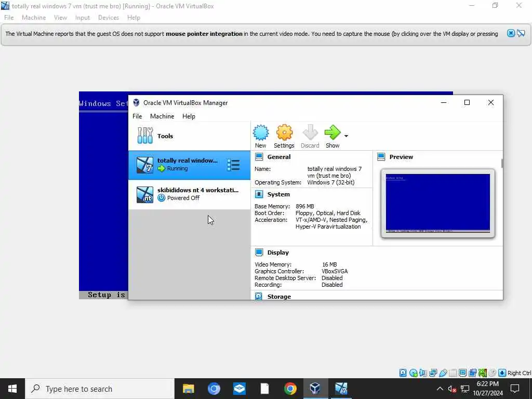This screenshot has width=532, height=399.
Task: Click the audio speaker icon in VM status bar
Action: pos(423,373)
